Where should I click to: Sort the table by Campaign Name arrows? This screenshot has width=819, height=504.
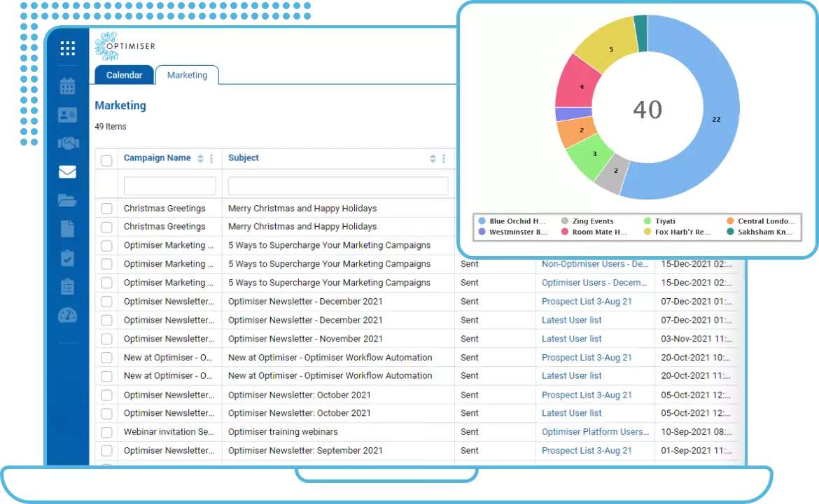pos(200,159)
